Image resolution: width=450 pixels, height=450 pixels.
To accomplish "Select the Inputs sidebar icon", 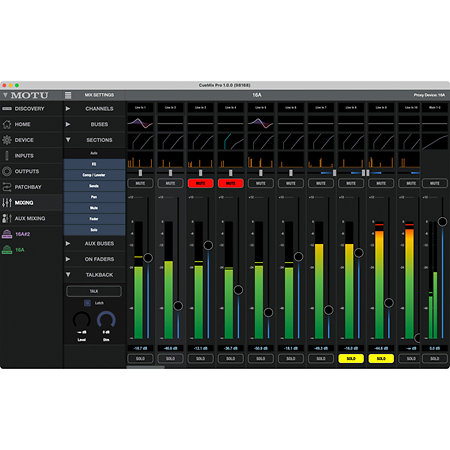I will pyautogui.click(x=7, y=156).
